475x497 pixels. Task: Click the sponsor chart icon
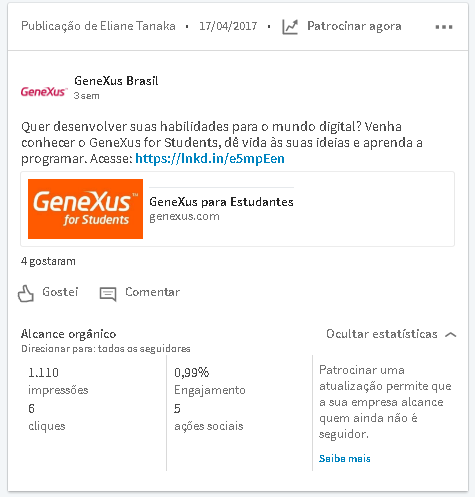(290, 27)
